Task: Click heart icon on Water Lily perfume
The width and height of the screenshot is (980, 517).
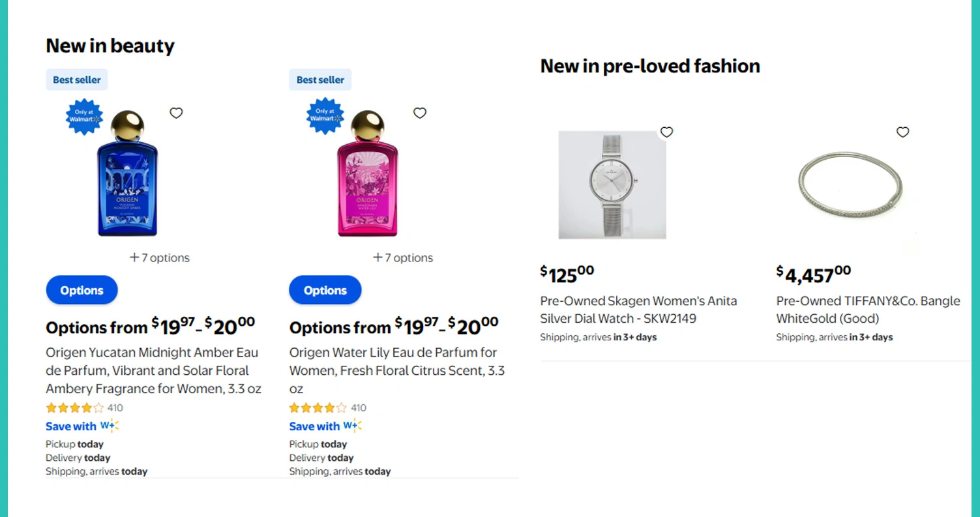Action: (420, 113)
